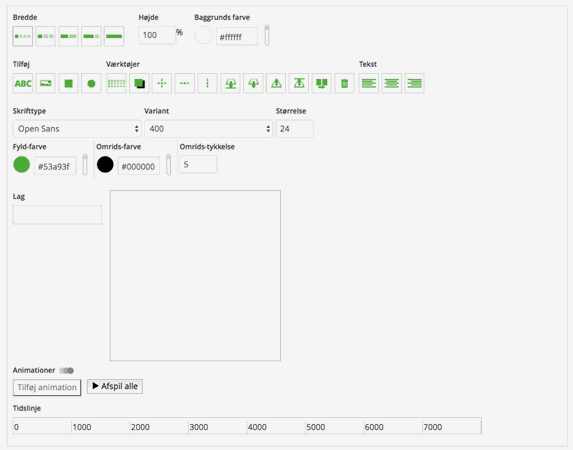Image resolution: width=573 pixels, height=450 pixels.
Task: Center-align the text
Action: [x=391, y=83]
